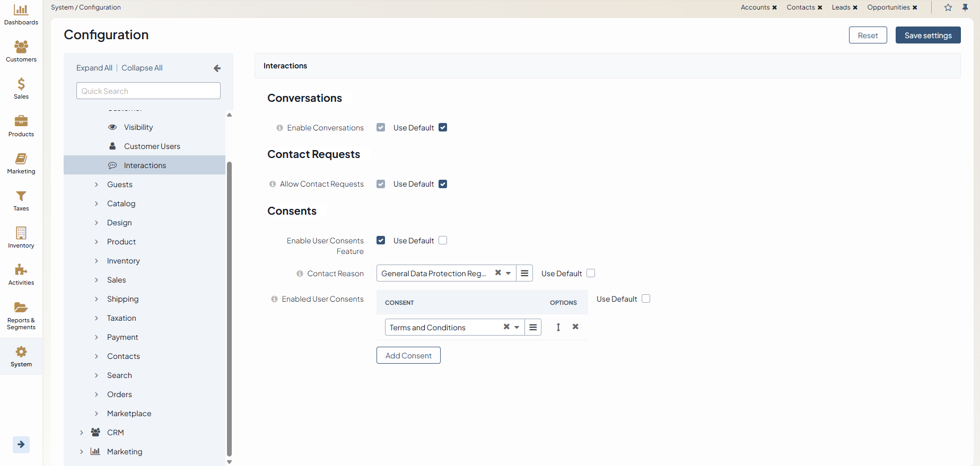The height and width of the screenshot is (466, 980).
Task: Click the Add Consent button
Action: (408, 356)
